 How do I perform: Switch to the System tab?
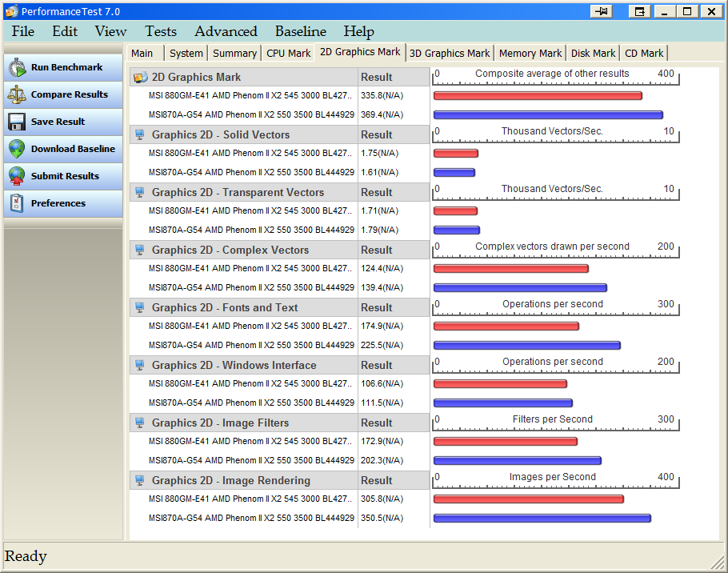[x=186, y=54]
